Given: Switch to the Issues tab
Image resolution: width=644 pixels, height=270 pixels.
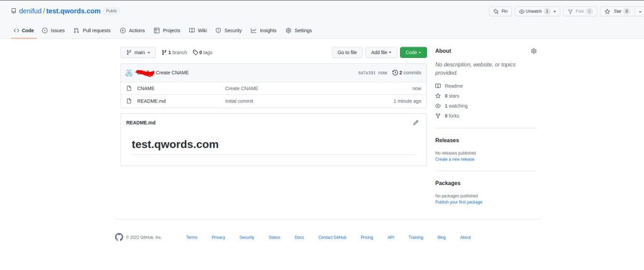Looking at the screenshot, I should (x=53, y=30).
